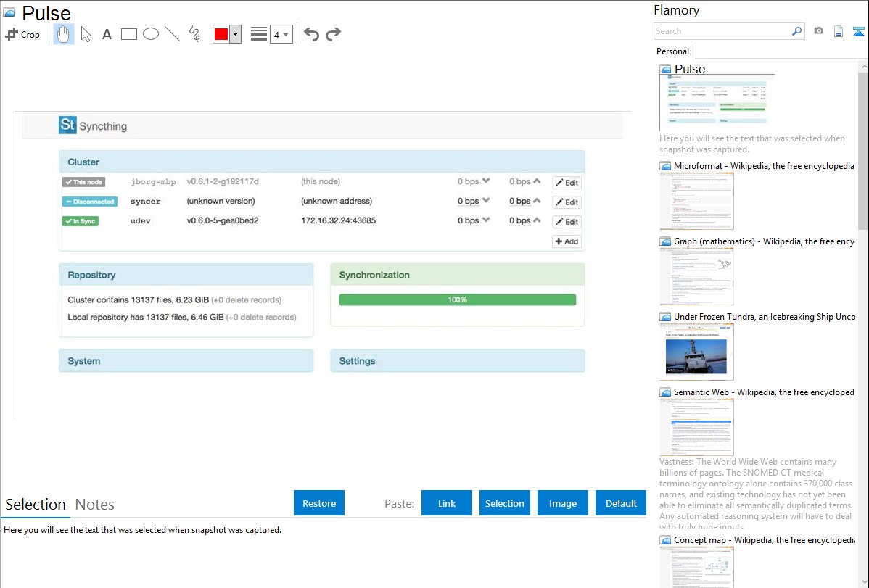Click the Disconnected status badge
The width and height of the screenshot is (869, 588).
pyautogui.click(x=90, y=201)
